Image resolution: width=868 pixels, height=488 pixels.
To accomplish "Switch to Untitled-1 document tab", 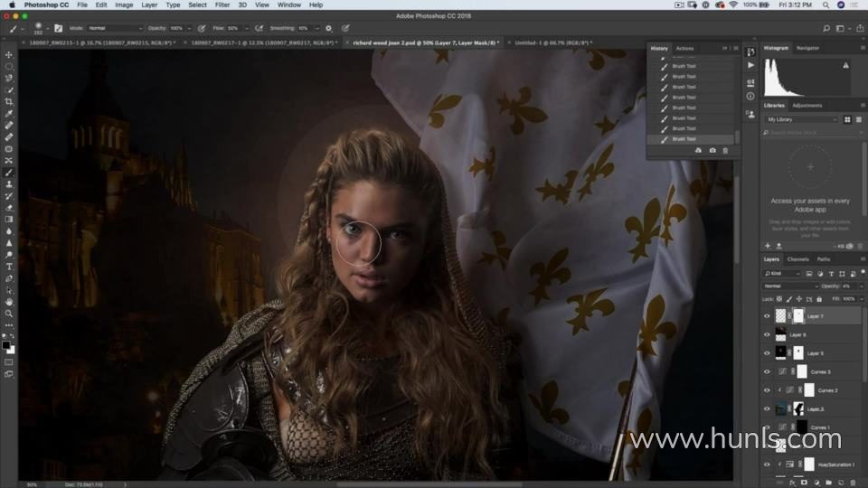I will 553,42.
